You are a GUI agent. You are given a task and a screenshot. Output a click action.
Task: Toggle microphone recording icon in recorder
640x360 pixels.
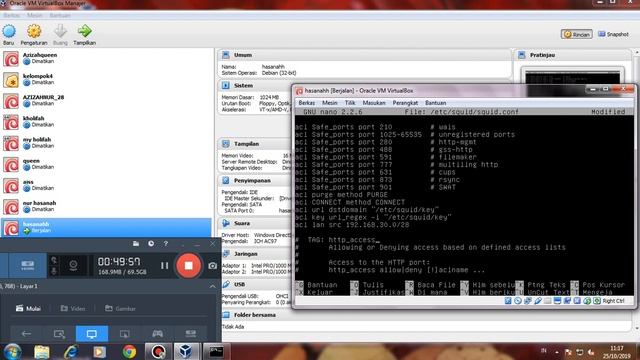[54, 271]
